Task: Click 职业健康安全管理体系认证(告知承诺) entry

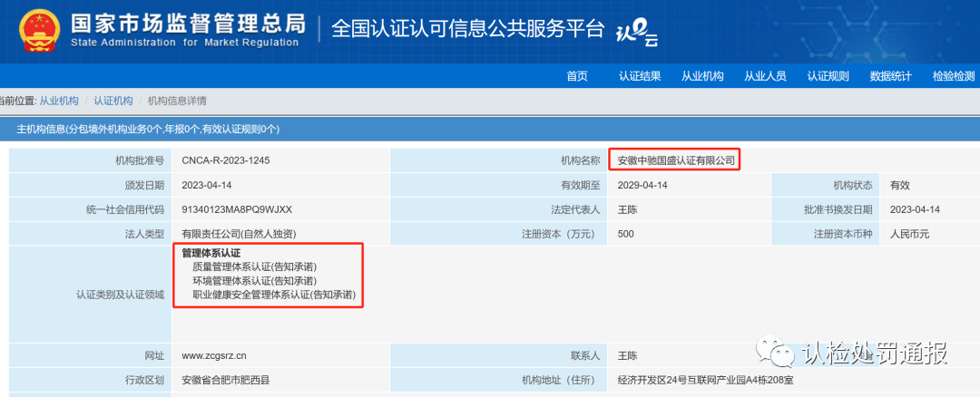Action: click(274, 295)
